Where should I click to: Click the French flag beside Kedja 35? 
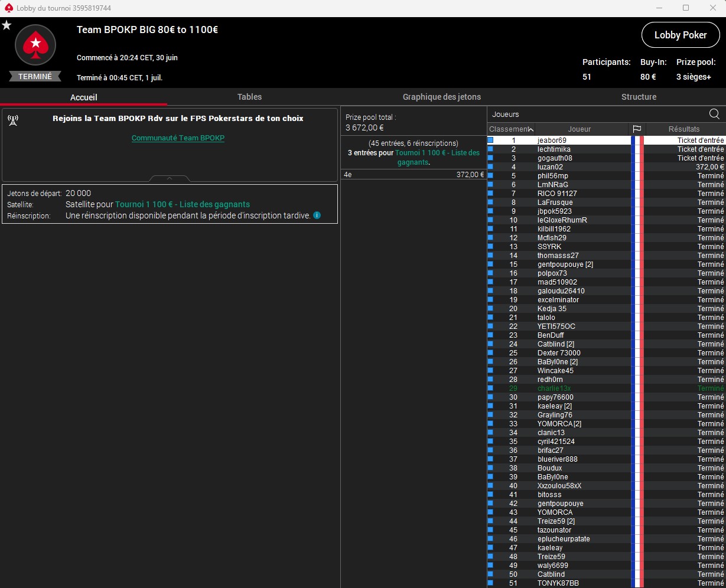(x=637, y=309)
